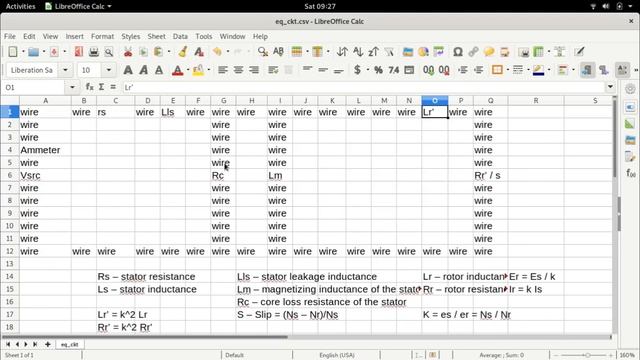Screen dimensions: 640x360
Task: Open sidebar Gallery deck icon
Action: click(x=631, y=140)
